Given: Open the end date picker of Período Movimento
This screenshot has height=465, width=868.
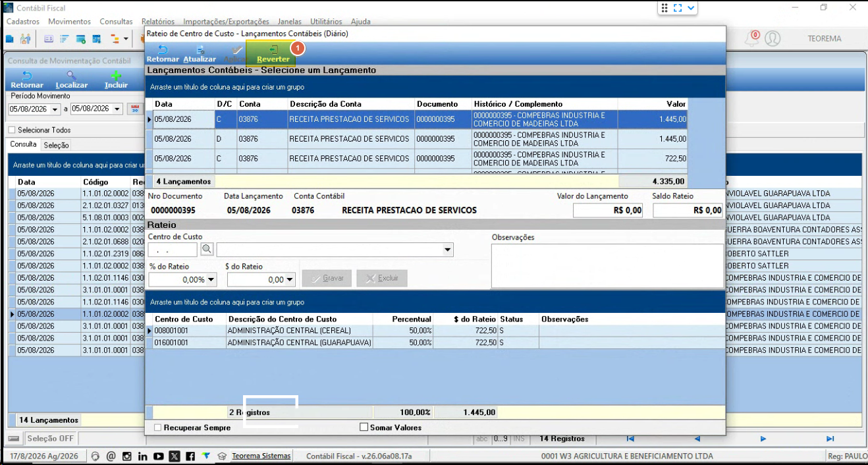Looking at the screenshot, I should point(117,109).
